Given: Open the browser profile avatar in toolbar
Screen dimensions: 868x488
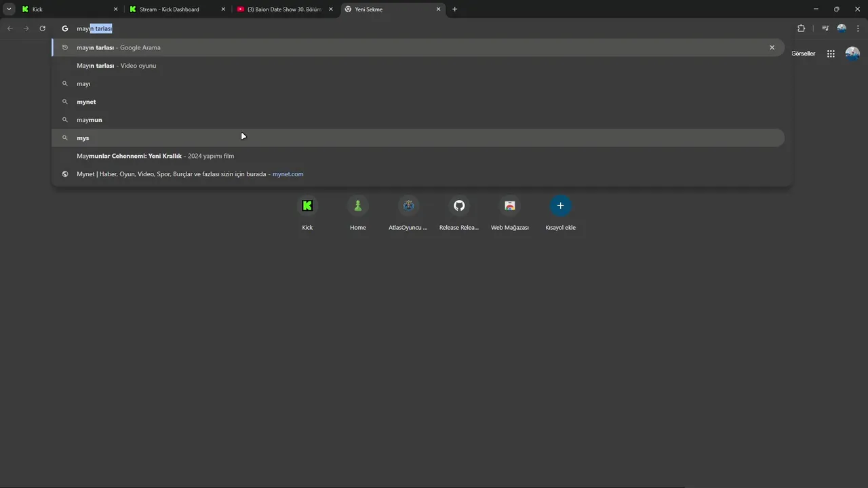Looking at the screenshot, I should point(842,28).
